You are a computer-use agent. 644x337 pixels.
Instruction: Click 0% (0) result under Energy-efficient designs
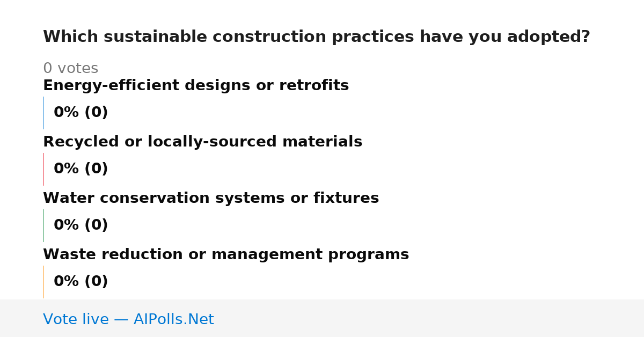[x=81, y=113]
